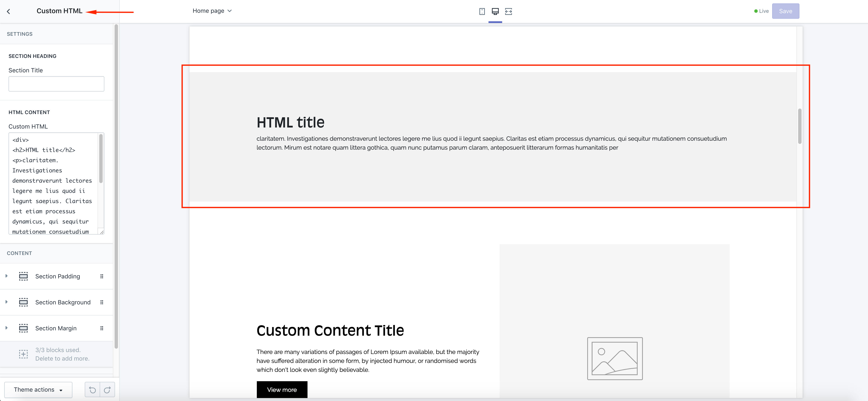
Task: Click inside the Custom HTML textarea
Action: coord(53,183)
